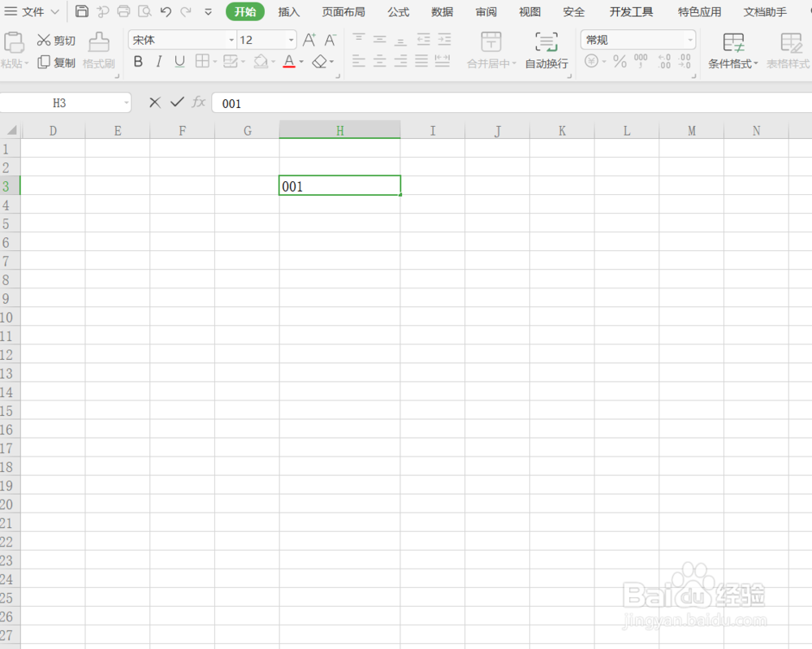812x649 pixels.
Task: Open the 数据 tab
Action: (x=443, y=11)
